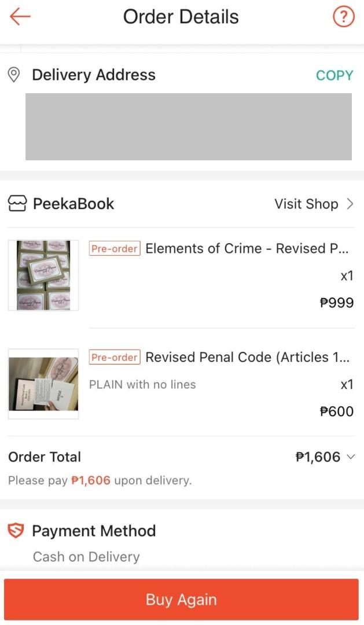Open Visit Shop using its chevron arrow
The image size is (364, 625).
351,204
